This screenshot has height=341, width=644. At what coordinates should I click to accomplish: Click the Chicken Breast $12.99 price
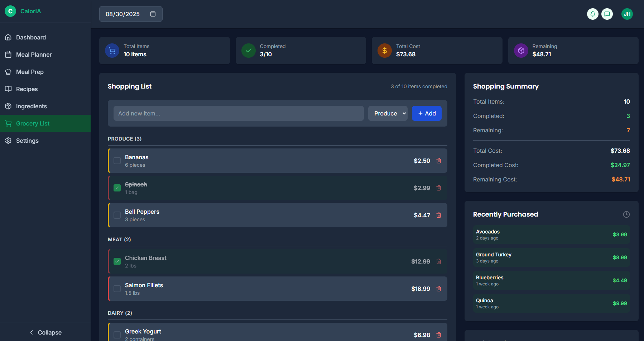click(x=420, y=261)
